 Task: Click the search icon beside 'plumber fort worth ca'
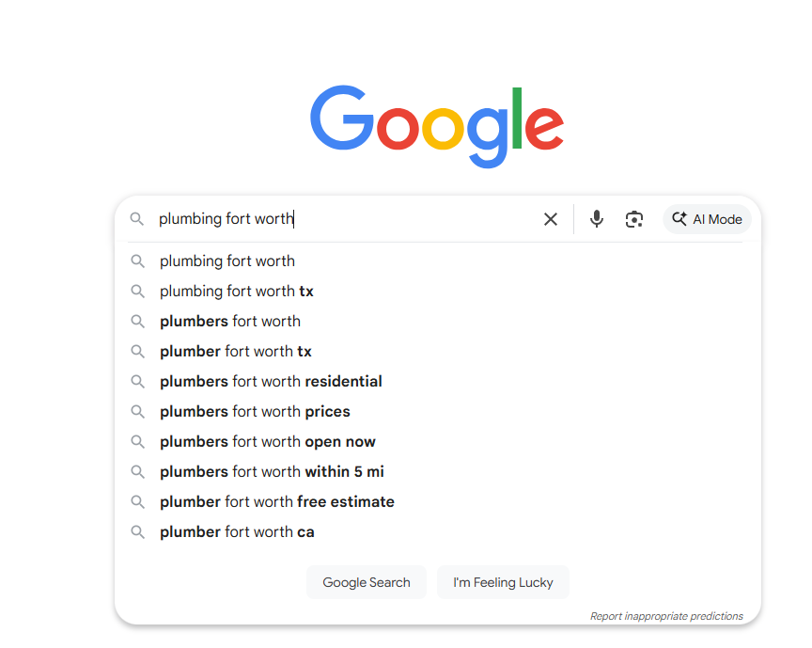point(138,531)
